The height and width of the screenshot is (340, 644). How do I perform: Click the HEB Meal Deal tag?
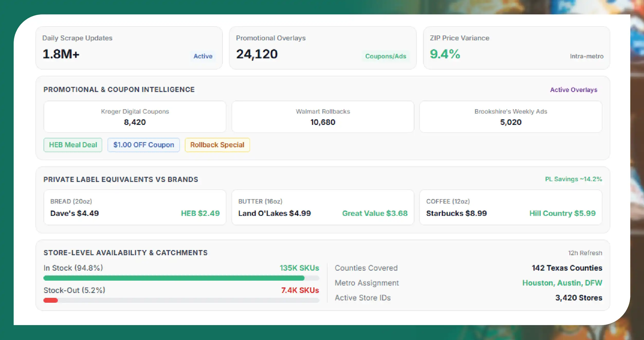[x=73, y=145]
